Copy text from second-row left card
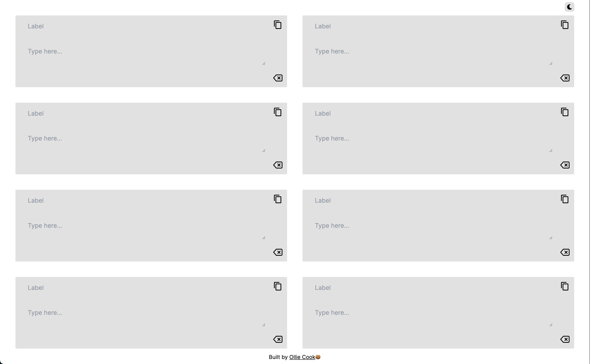The image size is (590, 364). click(x=278, y=112)
